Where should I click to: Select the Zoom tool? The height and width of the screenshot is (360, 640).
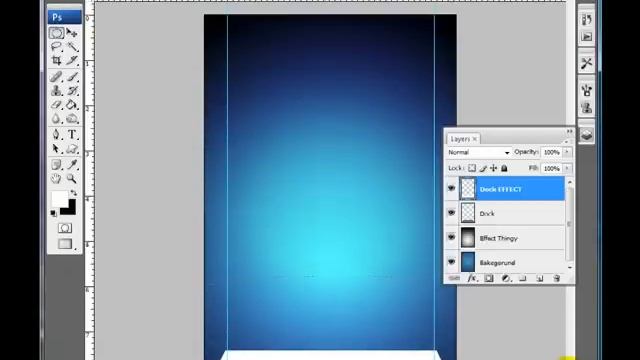72,178
